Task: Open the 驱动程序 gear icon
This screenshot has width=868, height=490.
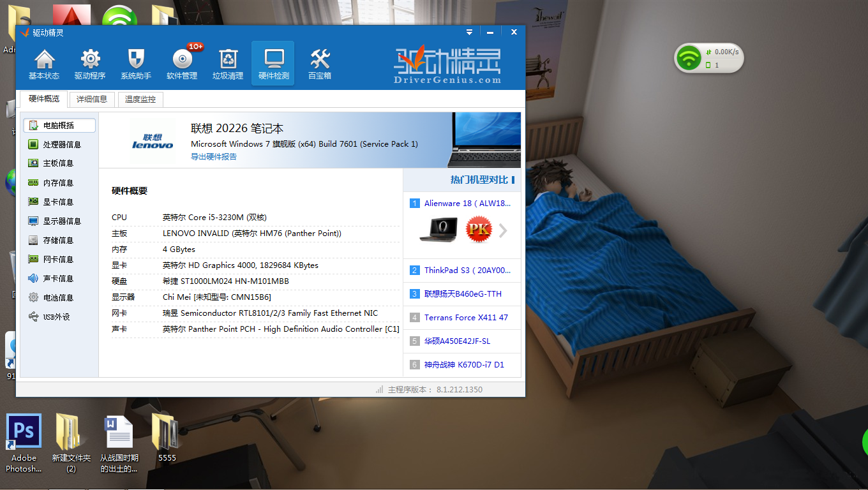Action: tap(90, 64)
